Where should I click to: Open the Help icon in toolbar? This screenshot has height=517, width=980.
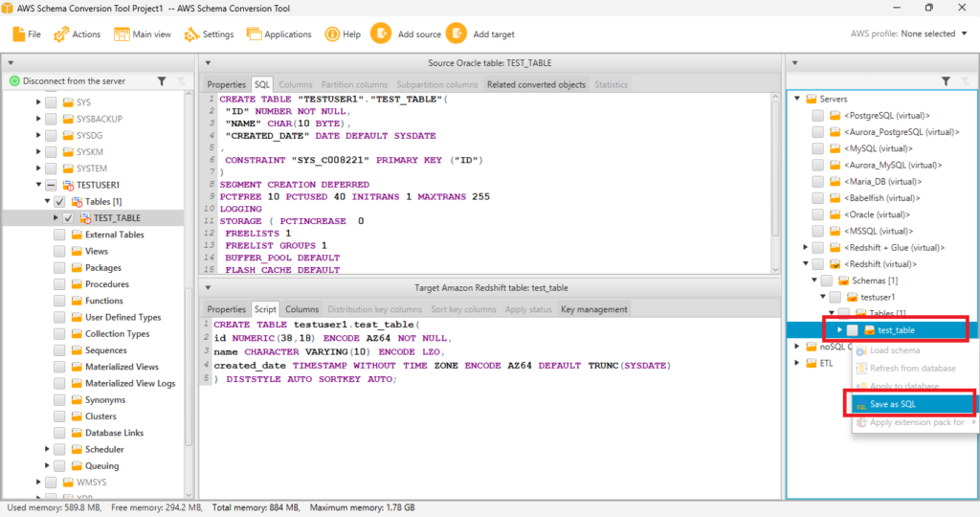tap(332, 34)
